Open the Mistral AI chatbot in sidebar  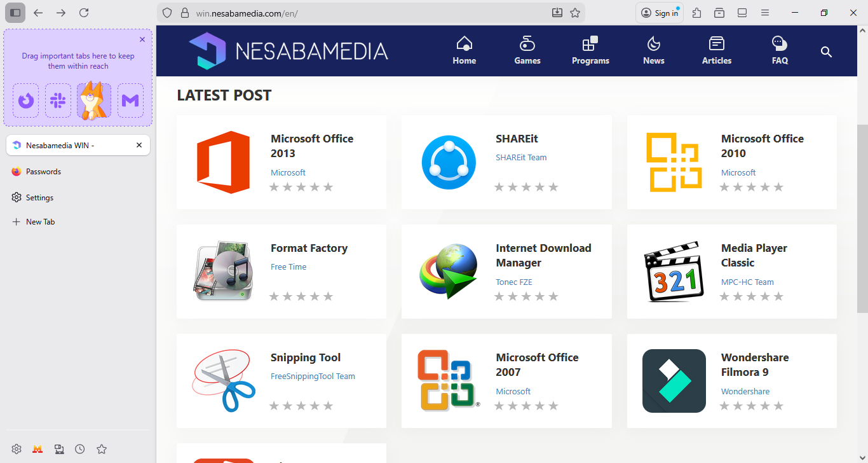click(x=37, y=449)
